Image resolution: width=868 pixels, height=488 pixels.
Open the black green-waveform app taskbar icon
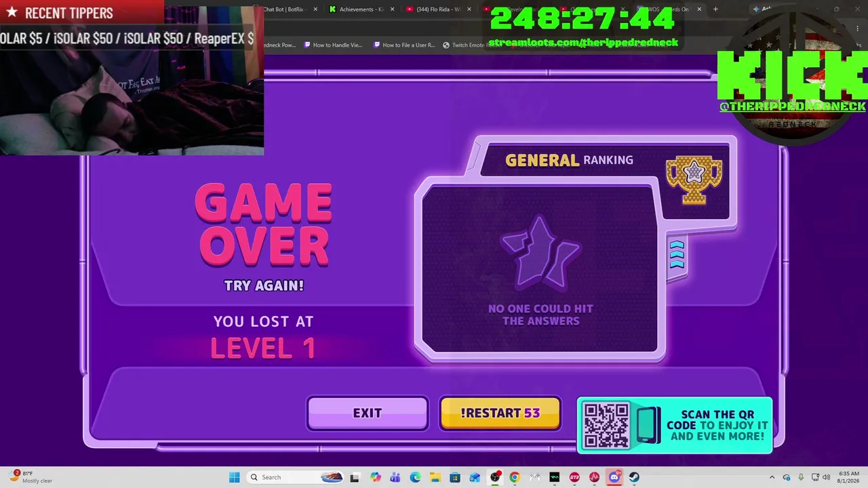click(555, 477)
